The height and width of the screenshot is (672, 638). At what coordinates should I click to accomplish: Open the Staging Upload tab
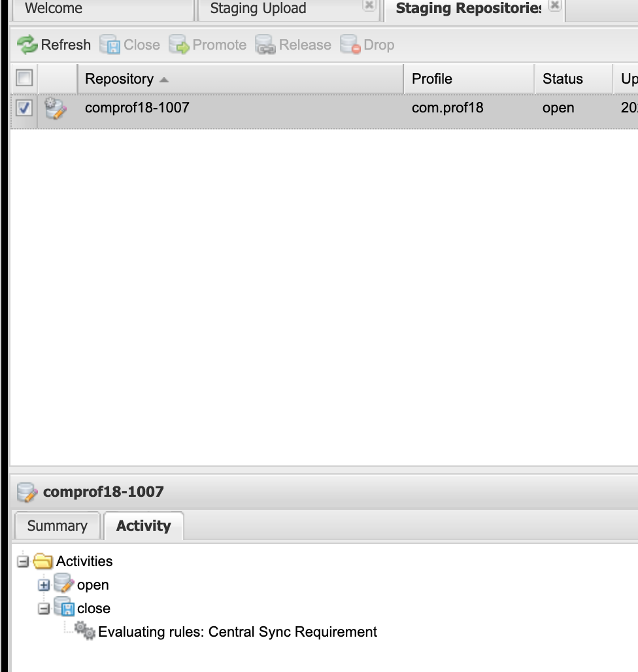tap(258, 8)
